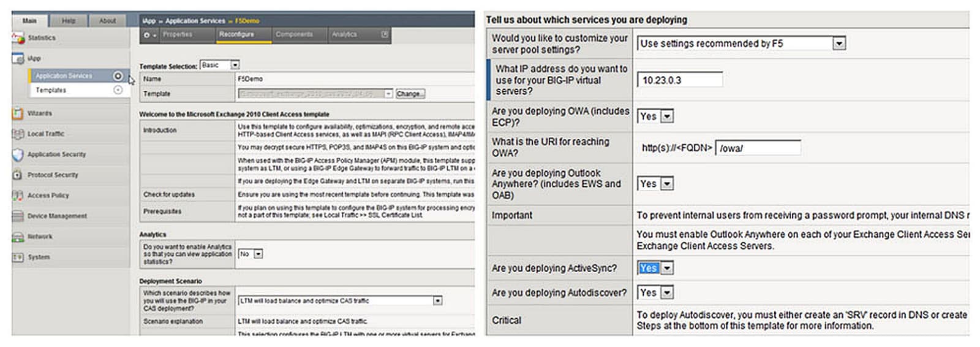
Task: Open the Network icon in sidebar
Action: point(18,237)
